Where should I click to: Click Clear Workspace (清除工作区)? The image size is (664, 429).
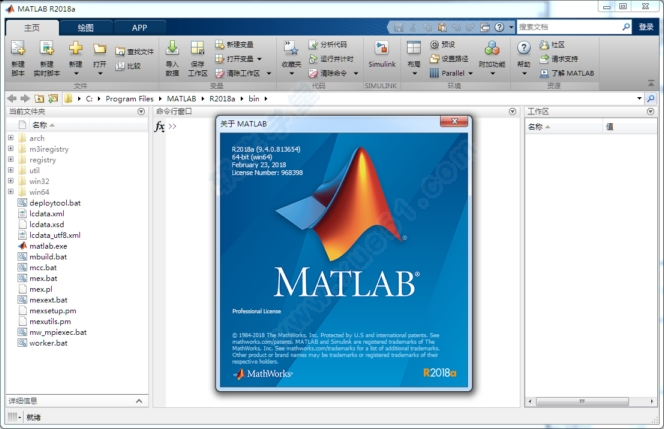pos(237,73)
